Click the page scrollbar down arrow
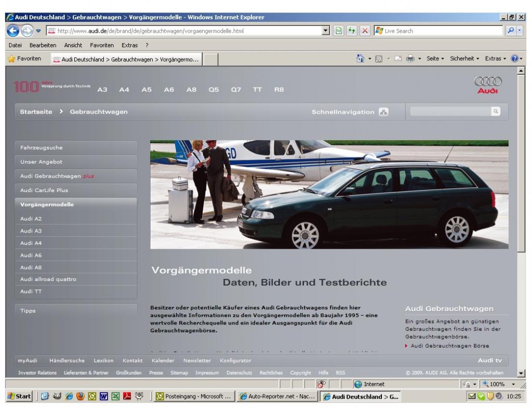Image resolution: width=532 pixels, height=408 pixels. (521, 373)
